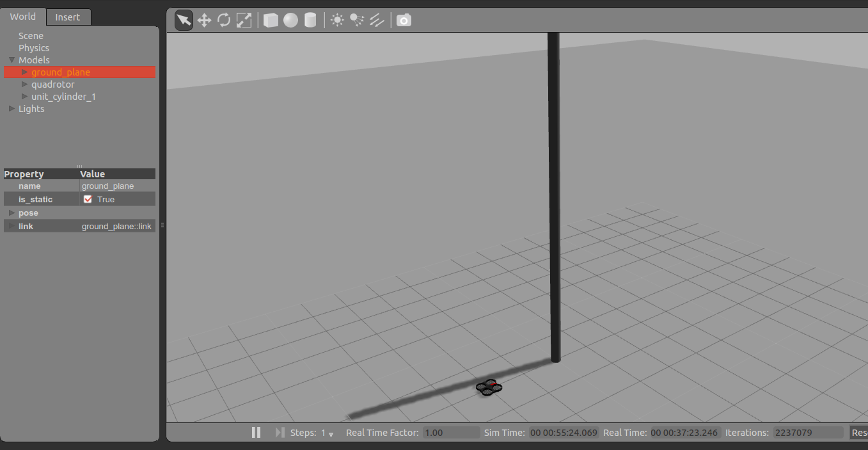Viewport: 868px width, 450px height.
Task: Click the Sim Time value field
Action: [x=564, y=433]
